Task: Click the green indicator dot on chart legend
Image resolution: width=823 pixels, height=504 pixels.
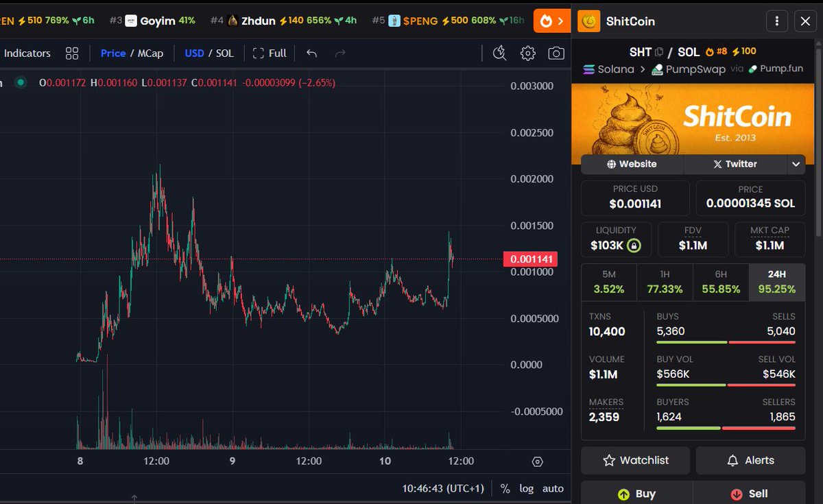Action: [x=21, y=82]
